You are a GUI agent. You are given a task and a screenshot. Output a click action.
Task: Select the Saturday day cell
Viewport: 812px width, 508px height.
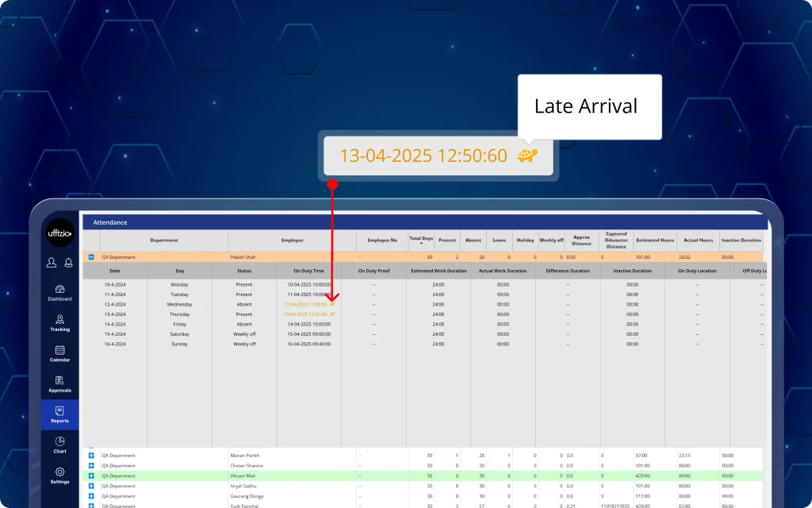[x=180, y=334]
